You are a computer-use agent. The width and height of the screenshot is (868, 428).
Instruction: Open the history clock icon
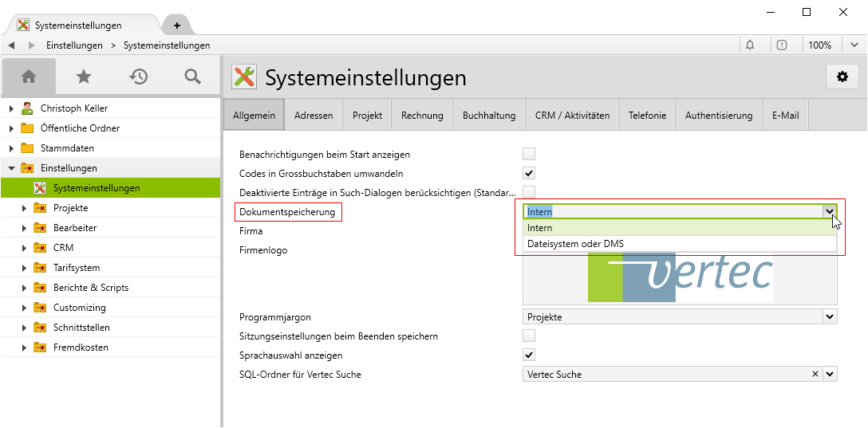[139, 77]
